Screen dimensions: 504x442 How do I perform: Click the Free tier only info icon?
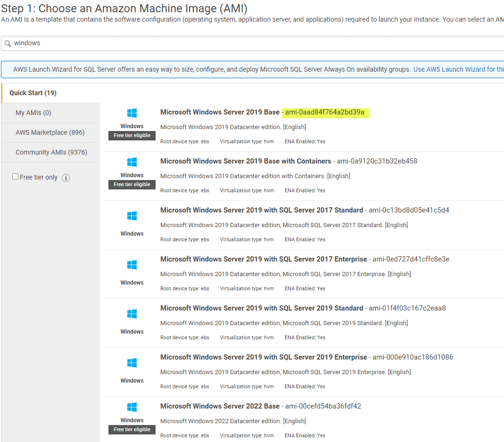click(66, 178)
